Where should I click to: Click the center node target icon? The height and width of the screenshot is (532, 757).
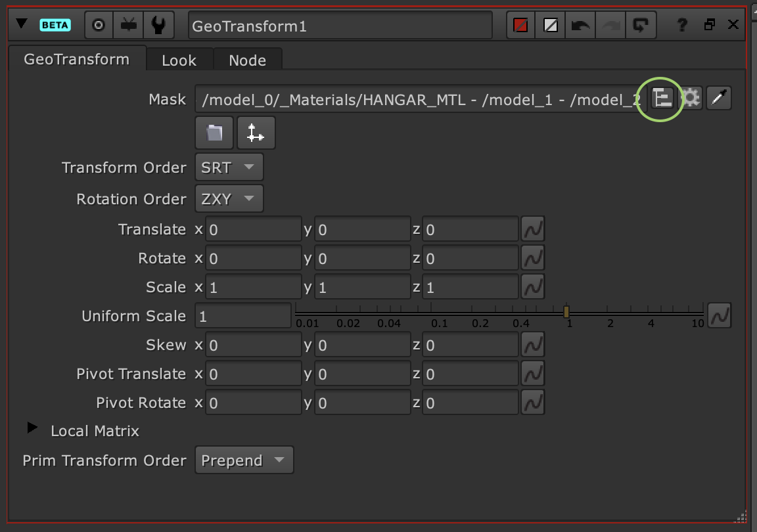[99, 26]
